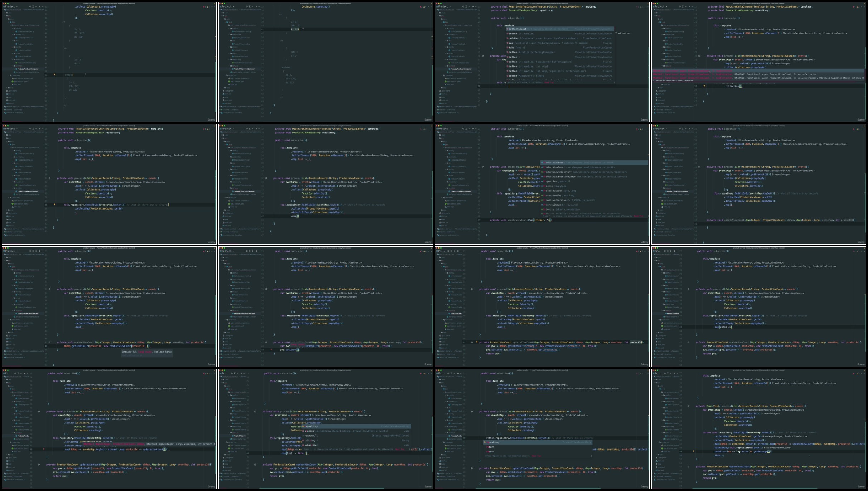Click Next Tip link under bufferTimeout popup
868x491 pixels.
(x=549, y=82)
